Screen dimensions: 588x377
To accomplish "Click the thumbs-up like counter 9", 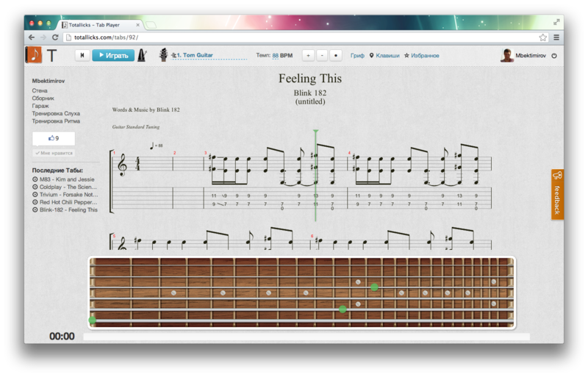I will tap(54, 138).
